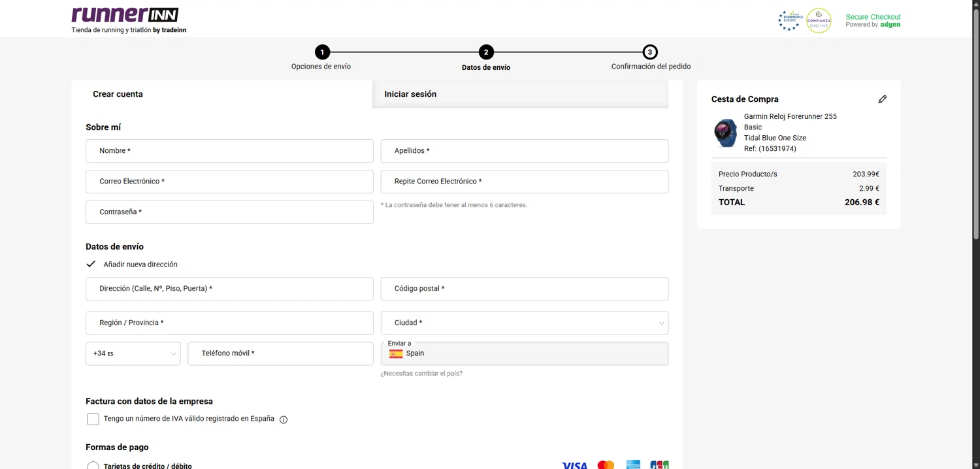Click the American Express logo
The width and height of the screenshot is (980, 469).
[632, 465]
